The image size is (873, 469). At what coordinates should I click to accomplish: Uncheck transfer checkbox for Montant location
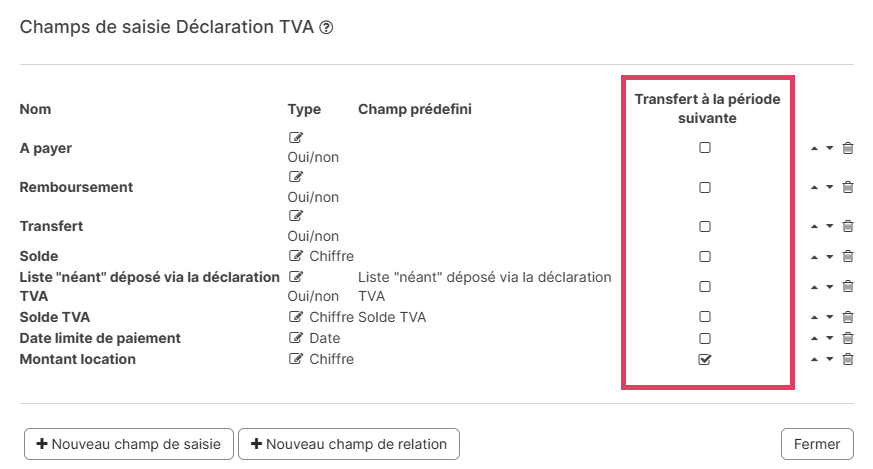[705, 359]
